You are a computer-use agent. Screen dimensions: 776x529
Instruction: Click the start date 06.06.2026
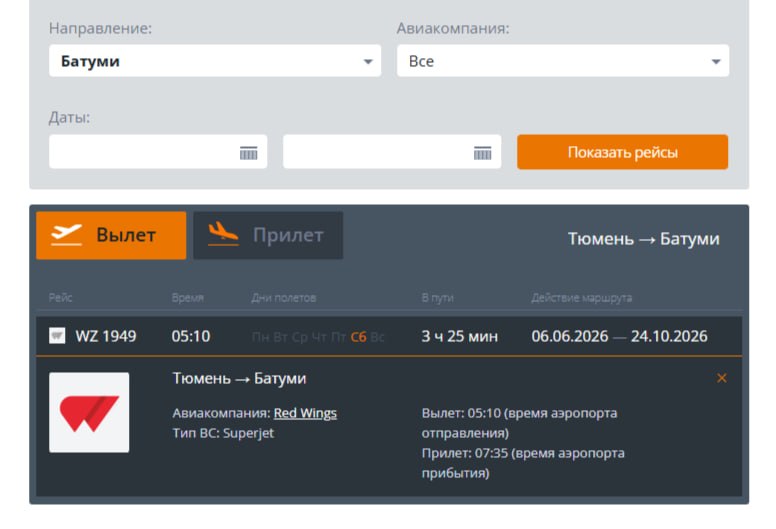coord(570,337)
